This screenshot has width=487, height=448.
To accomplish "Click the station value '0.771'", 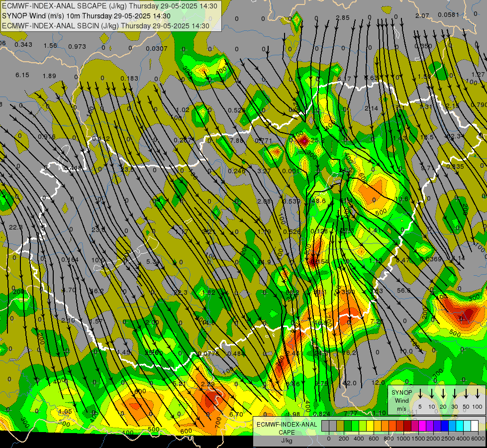I will coord(263,141).
